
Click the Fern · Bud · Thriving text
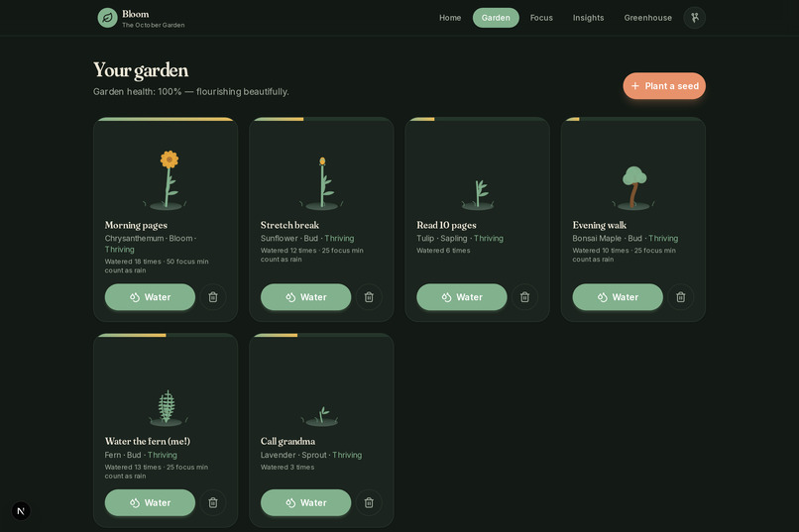click(141, 455)
